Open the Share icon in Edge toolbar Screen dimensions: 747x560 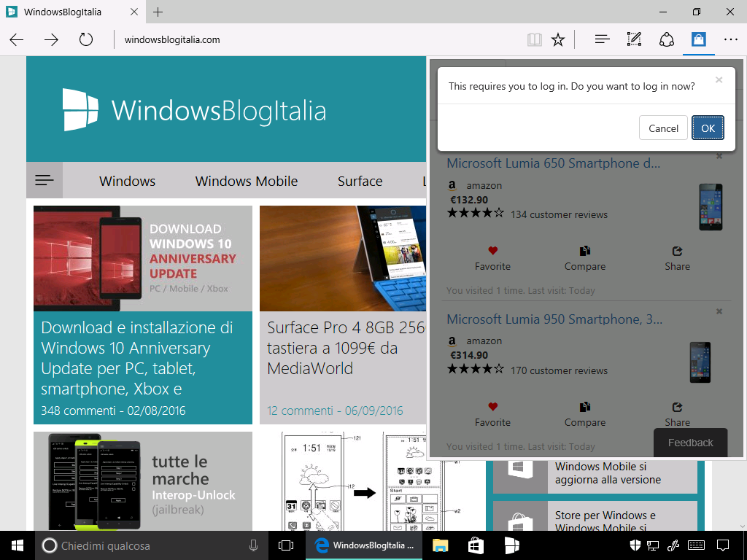pyautogui.click(x=667, y=39)
